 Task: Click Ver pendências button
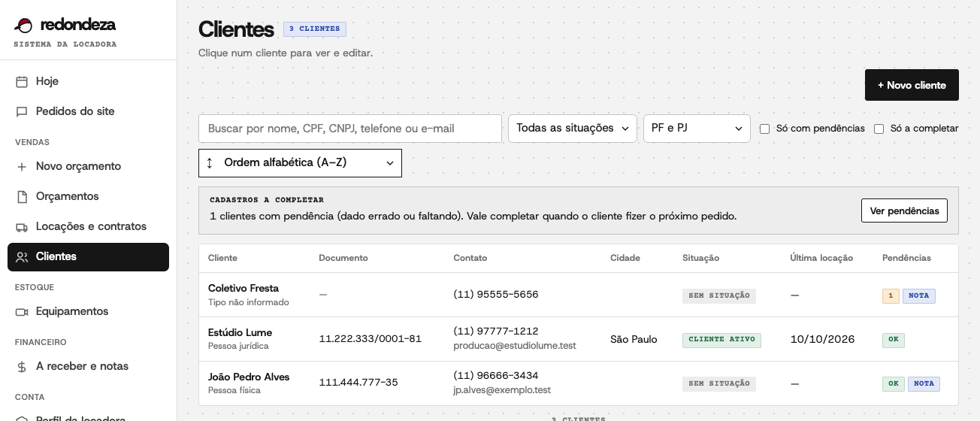[x=904, y=210]
